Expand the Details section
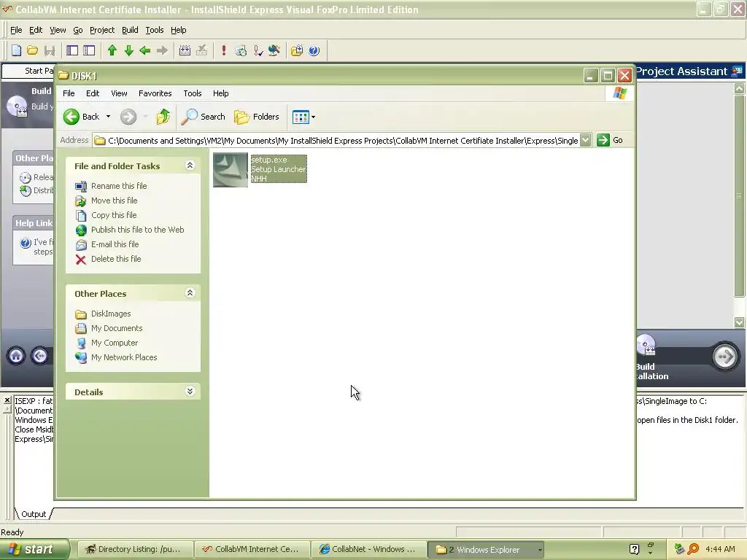The height and width of the screenshot is (560, 747). pyautogui.click(x=190, y=392)
